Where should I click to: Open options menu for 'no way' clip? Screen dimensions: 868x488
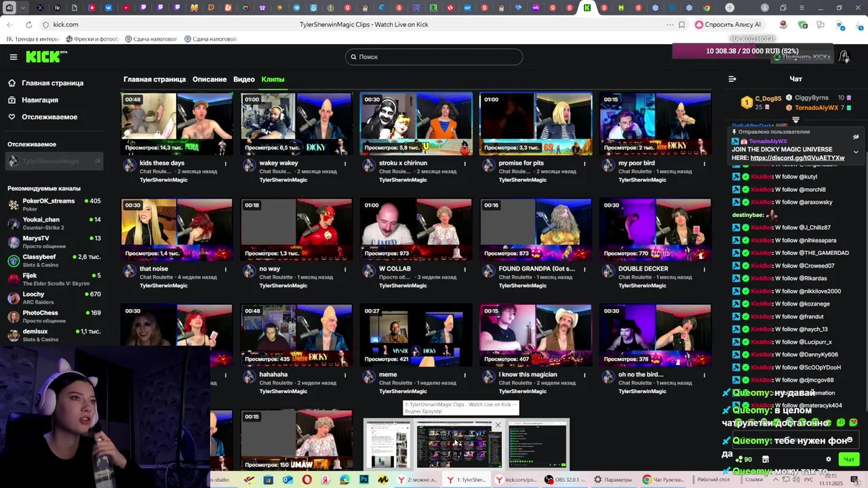(x=345, y=269)
